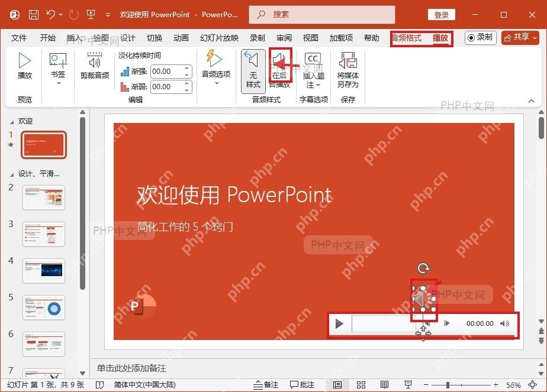Click the 剪裁音频 trim audio icon
This screenshot has width=547, height=392.
95,65
